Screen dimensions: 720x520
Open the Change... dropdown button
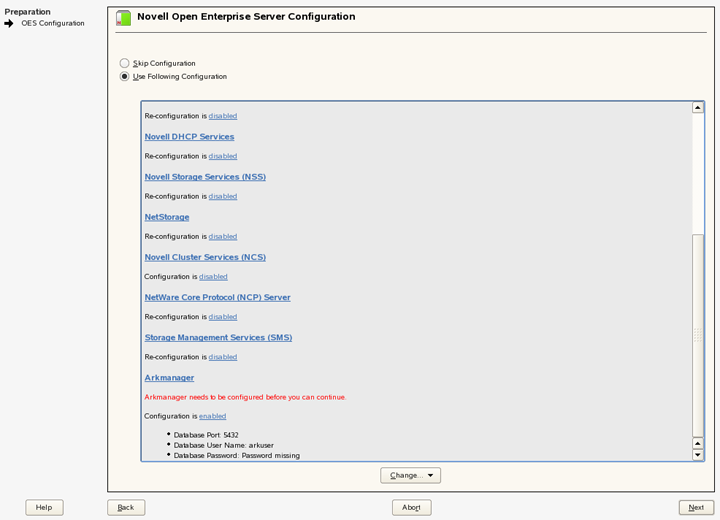pyautogui.click(x=411, y=475)
